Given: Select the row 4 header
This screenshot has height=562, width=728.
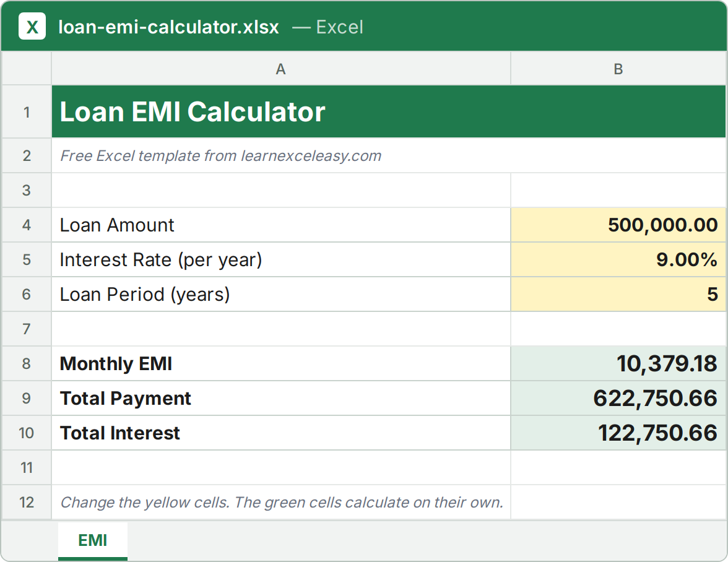Looking at the screenshot, I should (27, 225).
